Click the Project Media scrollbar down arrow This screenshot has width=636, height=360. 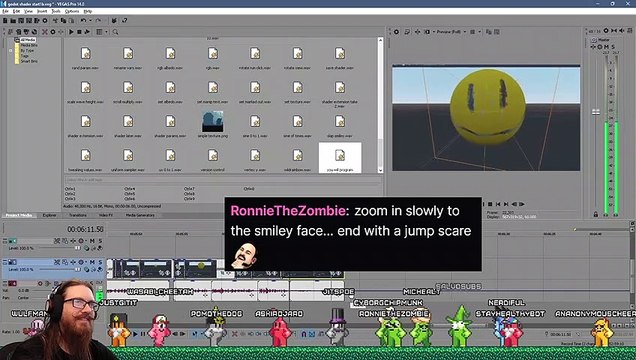click(x=380, y=170)
